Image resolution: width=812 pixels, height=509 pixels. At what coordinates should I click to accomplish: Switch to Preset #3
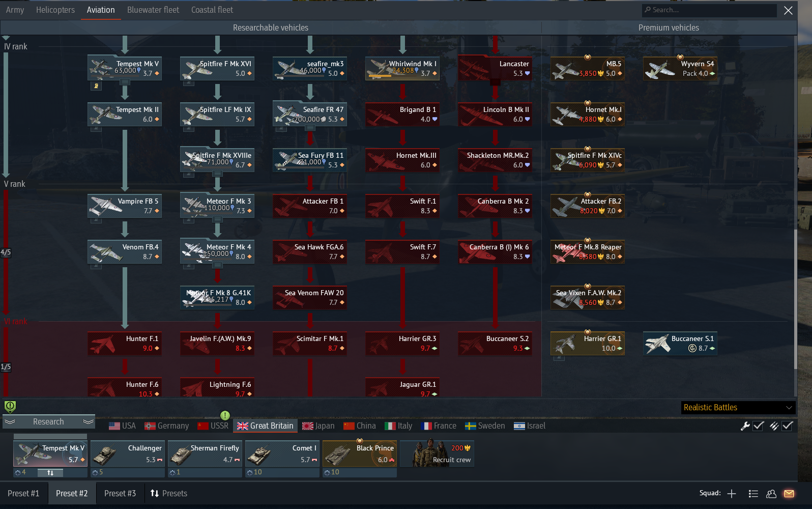(x=120, y=494)
